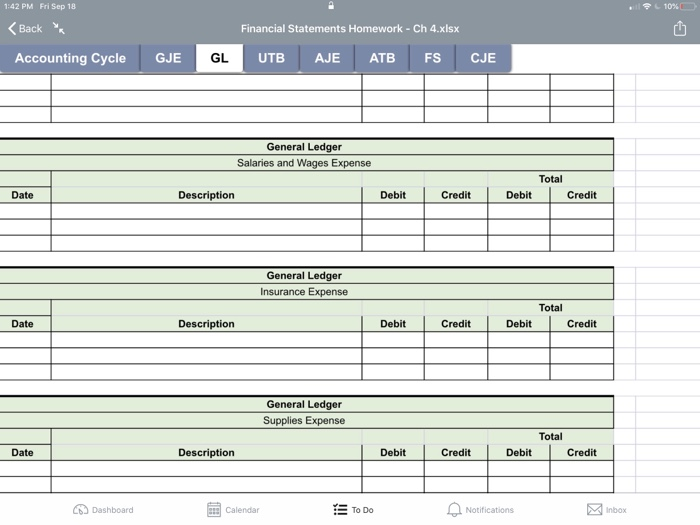Screen dimensions: 700x525
Task: Select the Salaries and Wages Expense title cell
Action: click(307, 163)
